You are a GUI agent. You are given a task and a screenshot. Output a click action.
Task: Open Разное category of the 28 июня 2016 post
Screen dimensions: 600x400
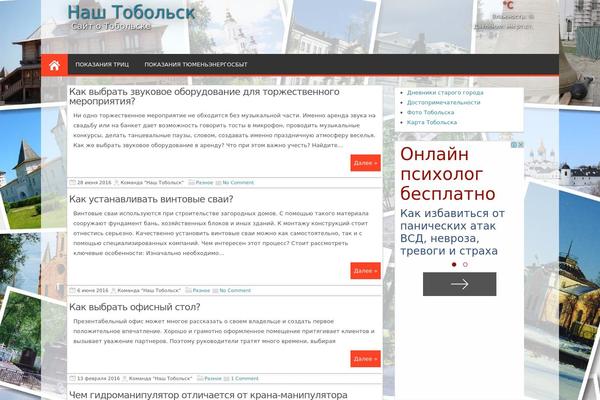coord(204,183)
